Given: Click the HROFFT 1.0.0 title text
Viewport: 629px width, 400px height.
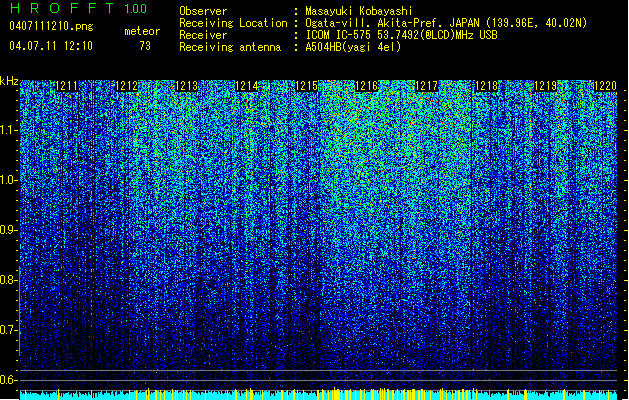Looking at the screenshot, I should click(78, 8).
